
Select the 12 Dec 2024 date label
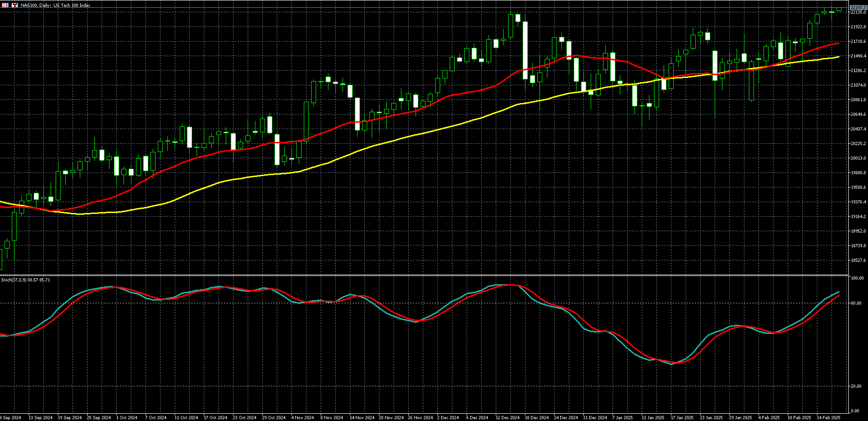click(508, 417)
